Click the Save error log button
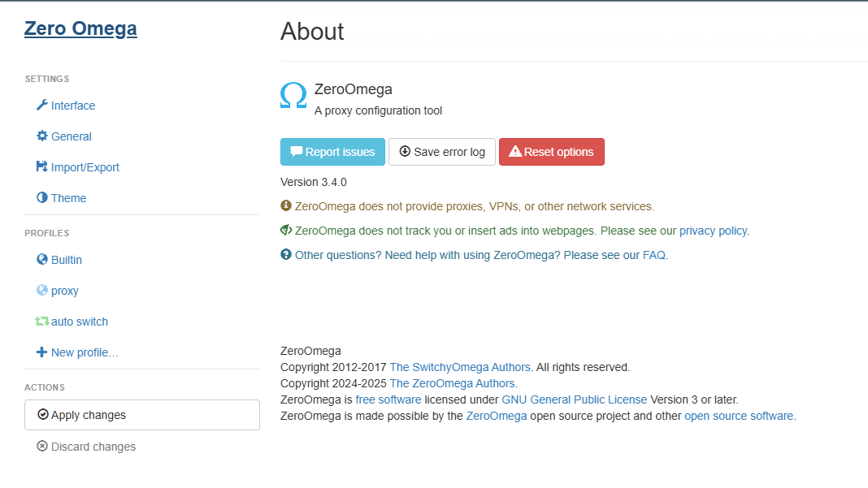 442,152
